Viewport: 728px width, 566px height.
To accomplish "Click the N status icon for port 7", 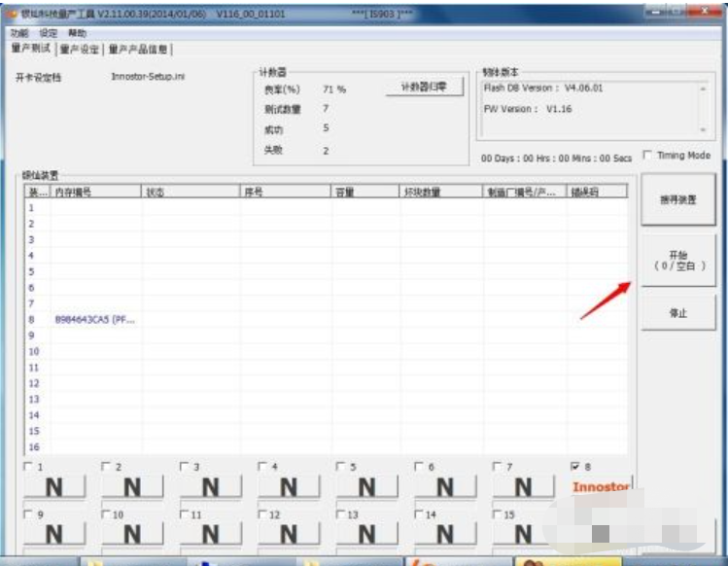I will click(x=523, y=487).
